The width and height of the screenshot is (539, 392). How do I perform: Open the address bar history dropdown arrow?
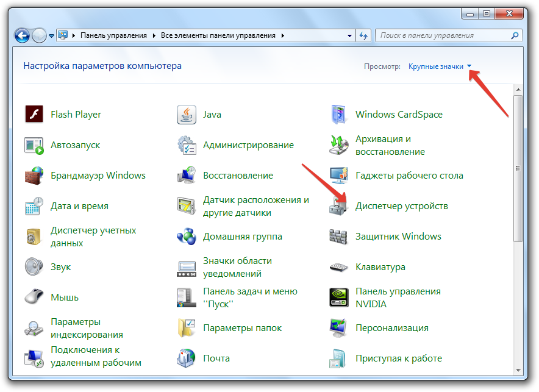pos(349,36)
